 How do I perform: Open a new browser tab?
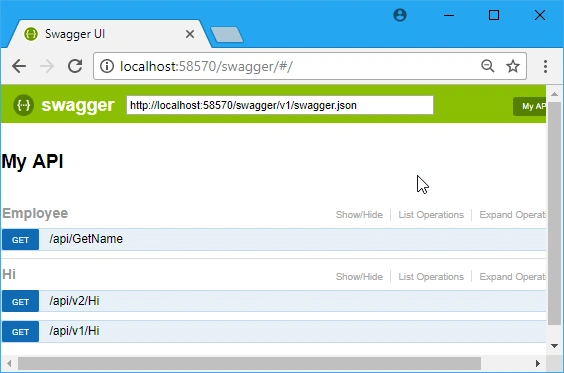[227, 35]
